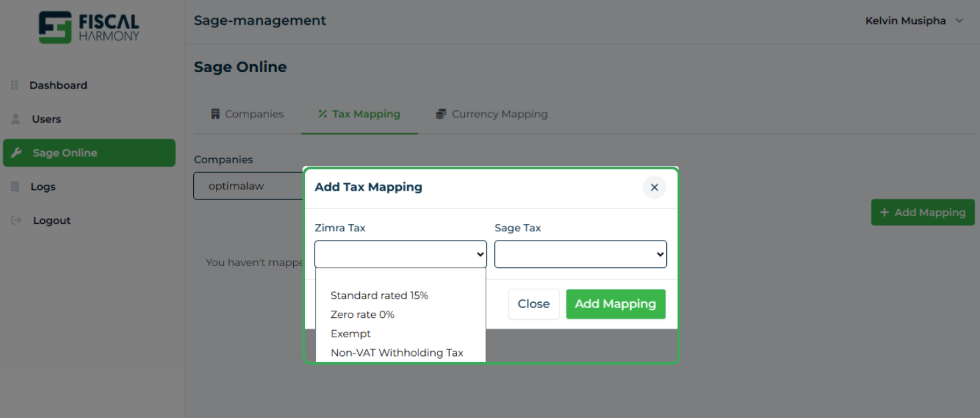This screenshot has height=418, width=980.
Task: Close the Add Tax Mapping dialog with X
Action: click(x=654, y=187)
